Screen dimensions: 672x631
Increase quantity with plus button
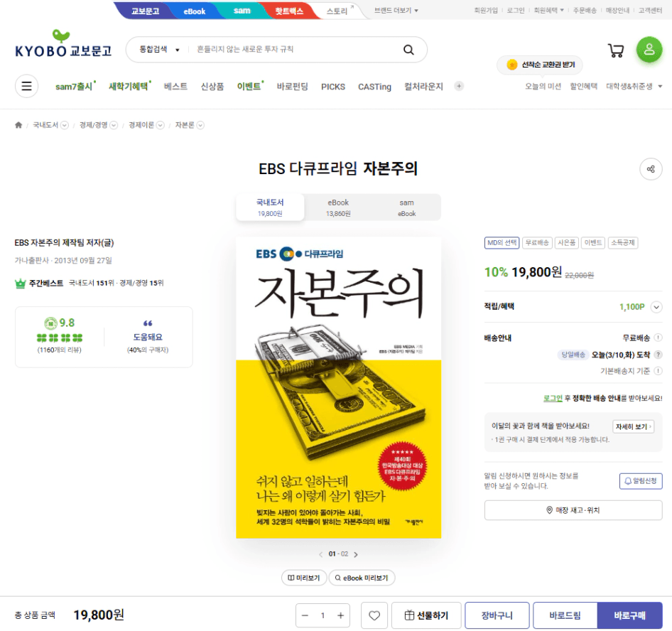[x=341, y=615]
